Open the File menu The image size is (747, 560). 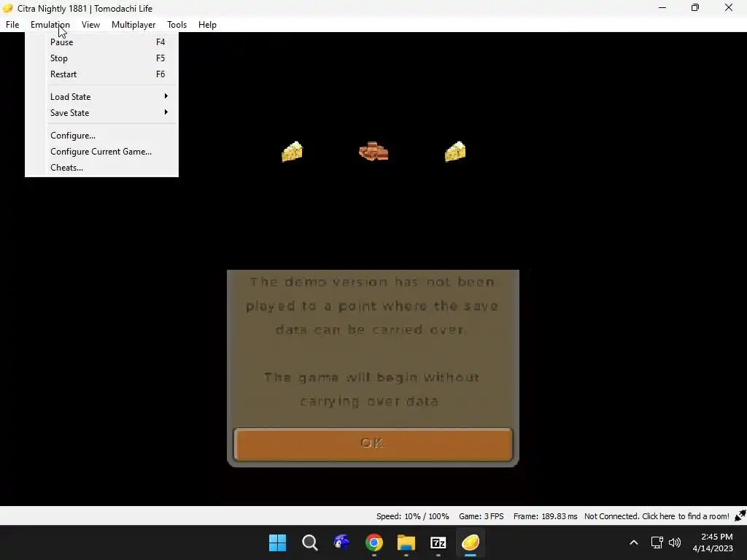(12, 25)
